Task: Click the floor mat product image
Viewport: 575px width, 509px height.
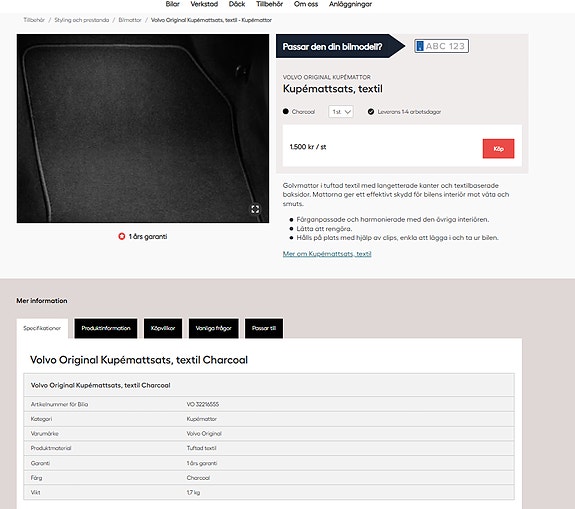Action: point(143,128)
